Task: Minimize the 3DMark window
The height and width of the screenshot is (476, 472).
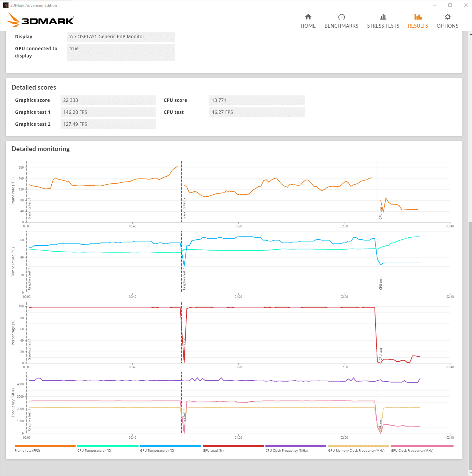Action: pos(435,5)
